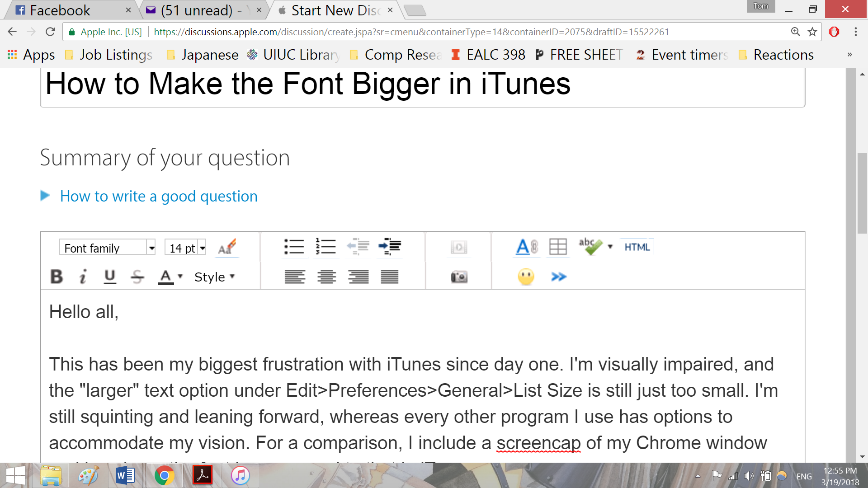Viewport: 868px width, 488px height.
Task: Open the Font family dropdown
Action: pyautogui.click(x=151, y=248)
